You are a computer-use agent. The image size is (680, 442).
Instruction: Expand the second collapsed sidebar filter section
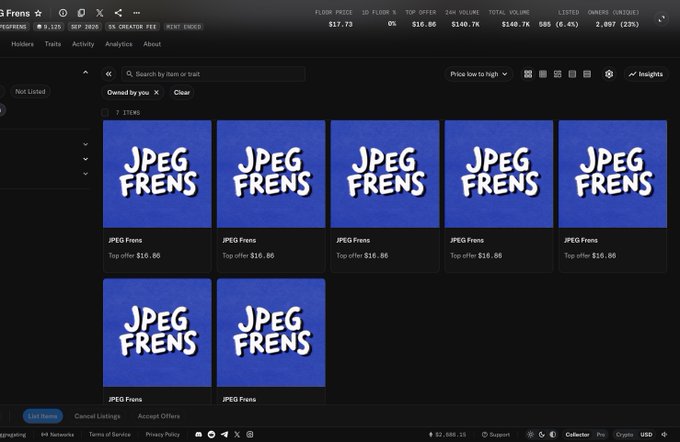coord(85,159)
